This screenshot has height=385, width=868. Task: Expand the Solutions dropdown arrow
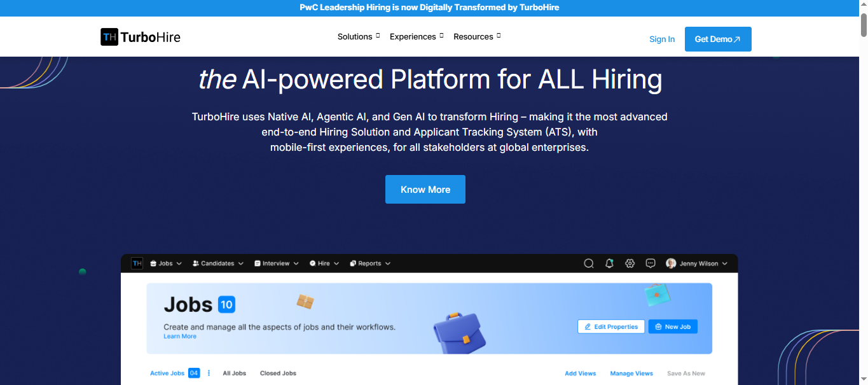coord(378,36)
